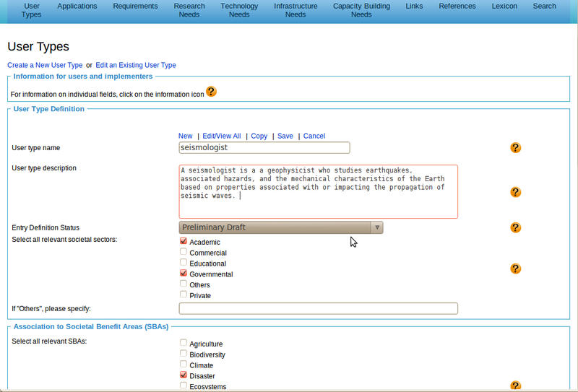
Task: Uncheck the Academic societal sector checkbox
Action: [x=184, y=242]
